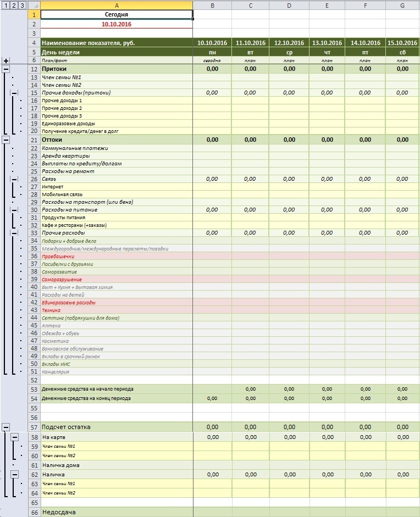
Task: Select column D header
Action: 289,5
